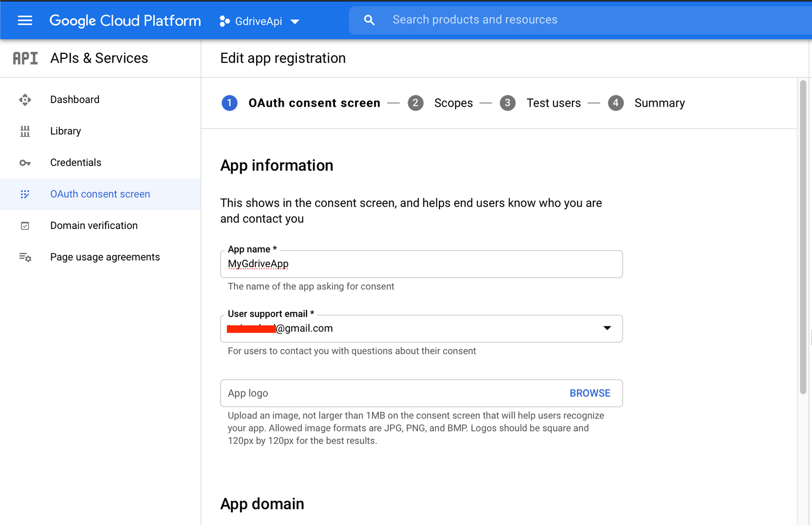Image resolution: width=812 pixels, height=525 pixels.
Task: Focus the Search products and resources field
Action: (x=580, y=20)
